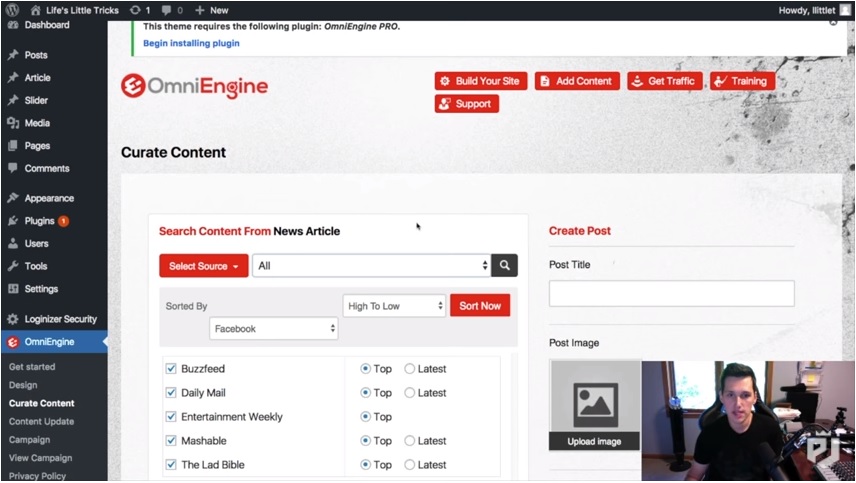Uncheck the Mashable checkbox
This screenshot has height=483, width=856.
171,440
